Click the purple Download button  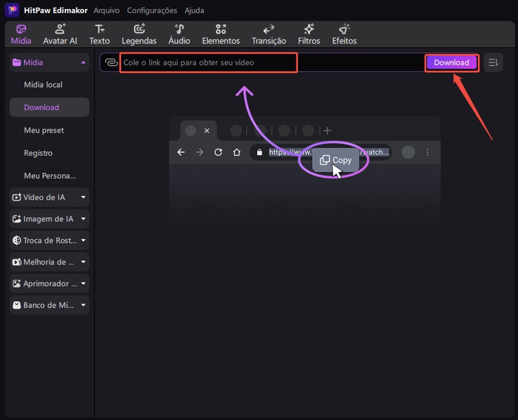(x=451, y=62)
